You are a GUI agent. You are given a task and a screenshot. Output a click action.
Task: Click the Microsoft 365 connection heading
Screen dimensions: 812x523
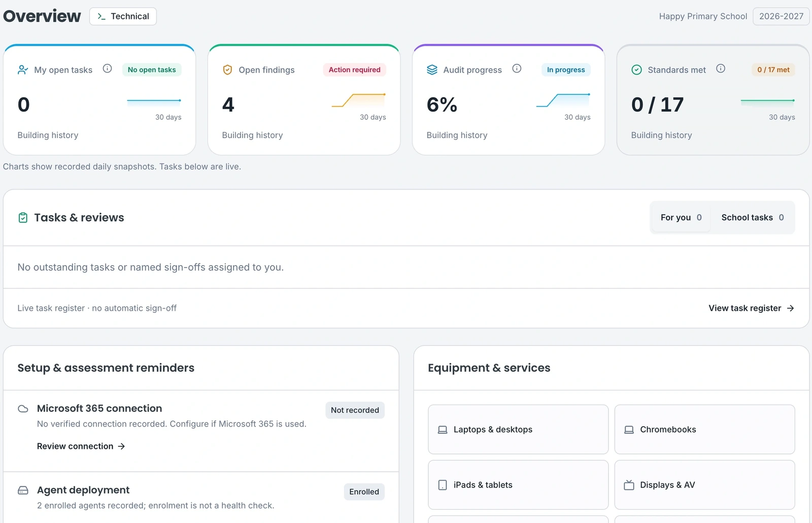99,409
